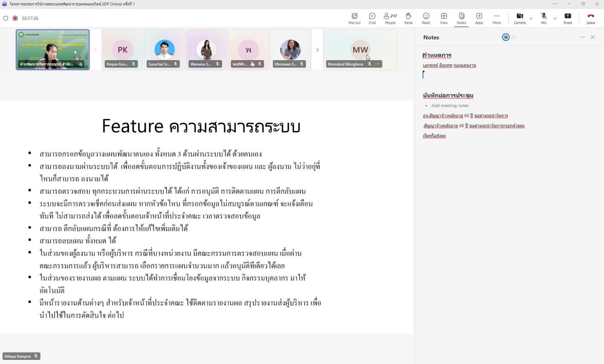Change the meeting View layout

(444, 18)
